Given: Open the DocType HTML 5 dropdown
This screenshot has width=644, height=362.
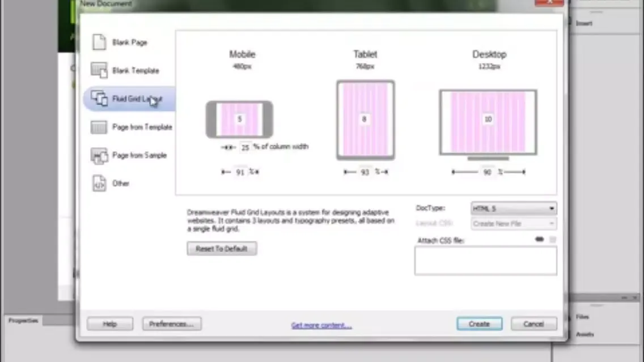Looking at the screenshot, I should click(x=514, y=208).
